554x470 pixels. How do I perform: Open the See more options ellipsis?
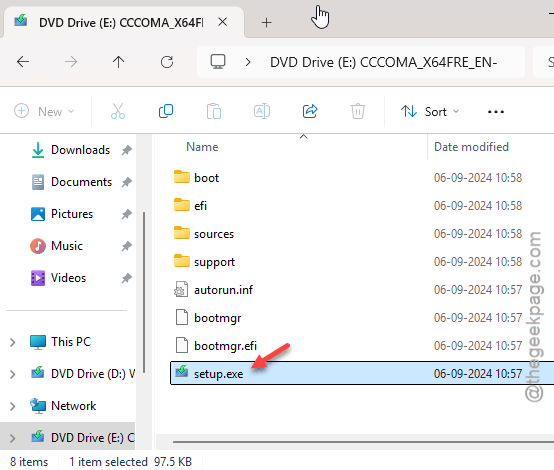pos(496,112)
